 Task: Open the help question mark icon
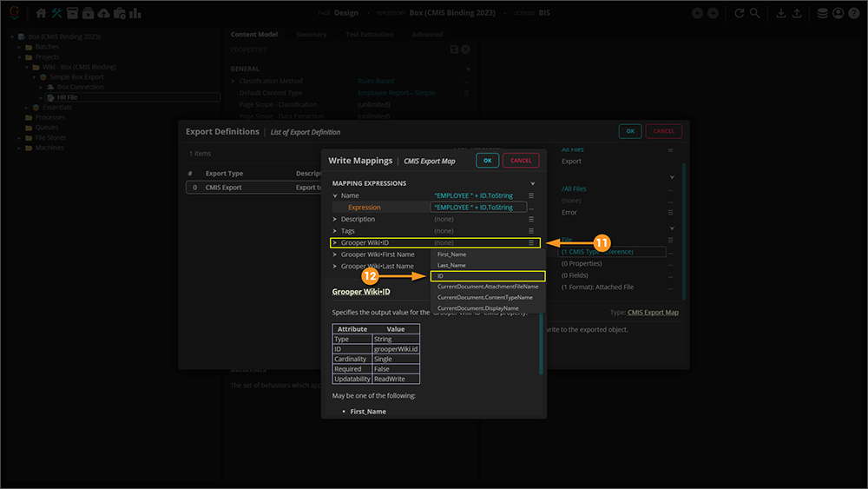tap(855, 13)
